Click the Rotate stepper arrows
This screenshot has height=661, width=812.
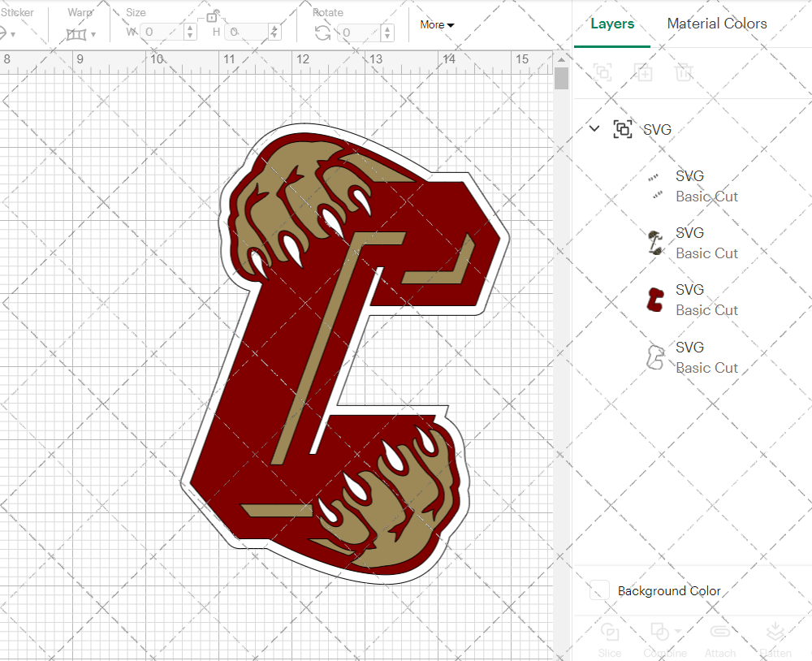pyautogui.click(x=387, y=33)
